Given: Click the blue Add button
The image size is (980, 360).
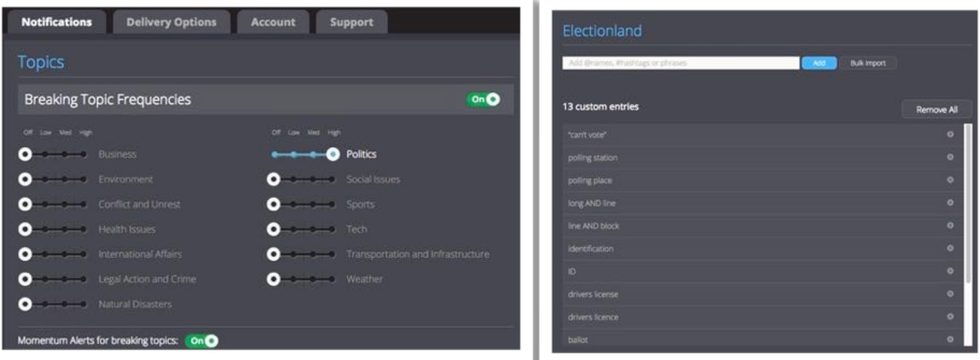Looking at the screenshot, I should (x=819, y=63).
